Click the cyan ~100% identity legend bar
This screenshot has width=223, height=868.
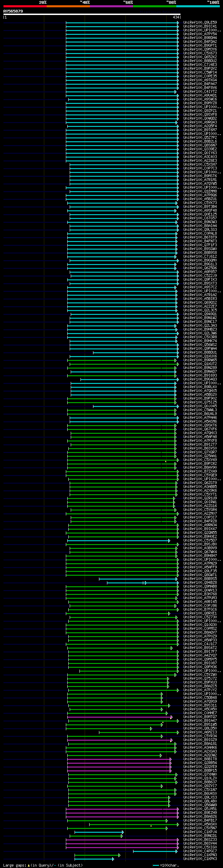tap(198, 6)
